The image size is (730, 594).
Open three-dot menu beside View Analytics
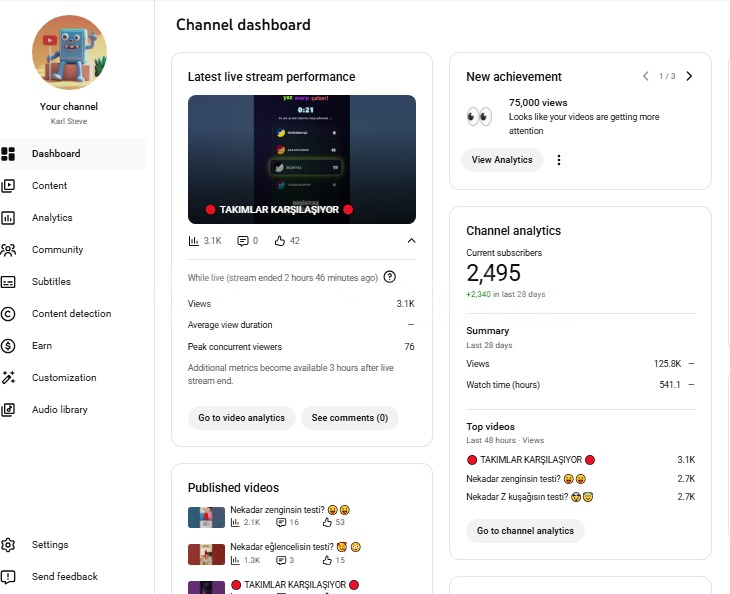click(x=559, y=160)
